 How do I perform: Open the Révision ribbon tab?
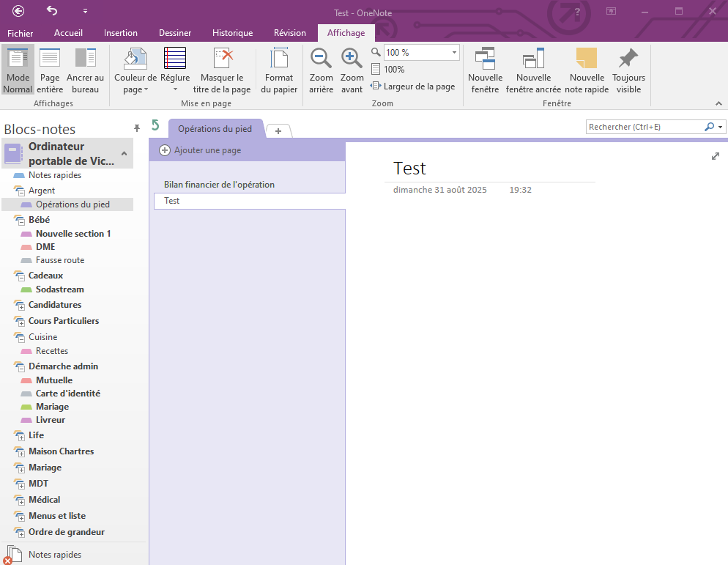coord(290,33)
